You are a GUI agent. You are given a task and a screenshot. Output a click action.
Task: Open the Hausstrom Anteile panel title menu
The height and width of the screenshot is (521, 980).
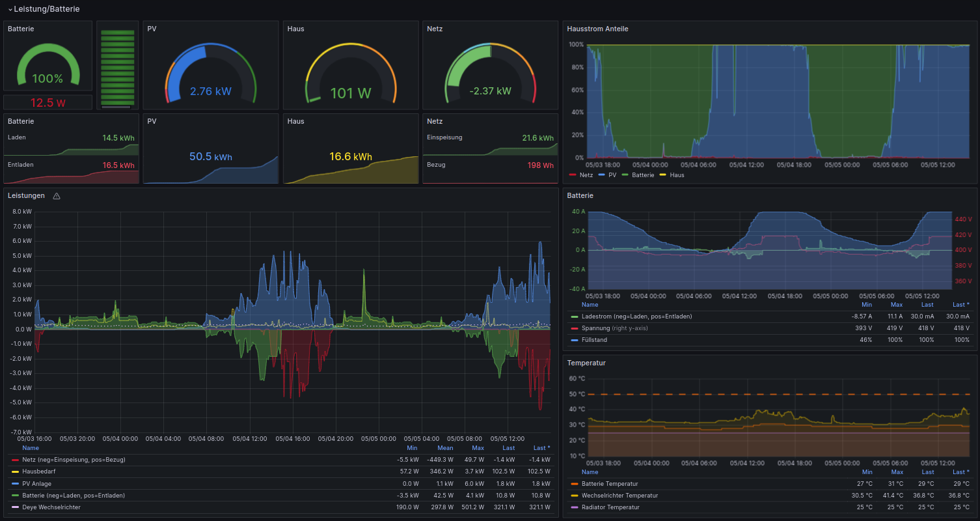pyautogui.click(x=597, y=29)
